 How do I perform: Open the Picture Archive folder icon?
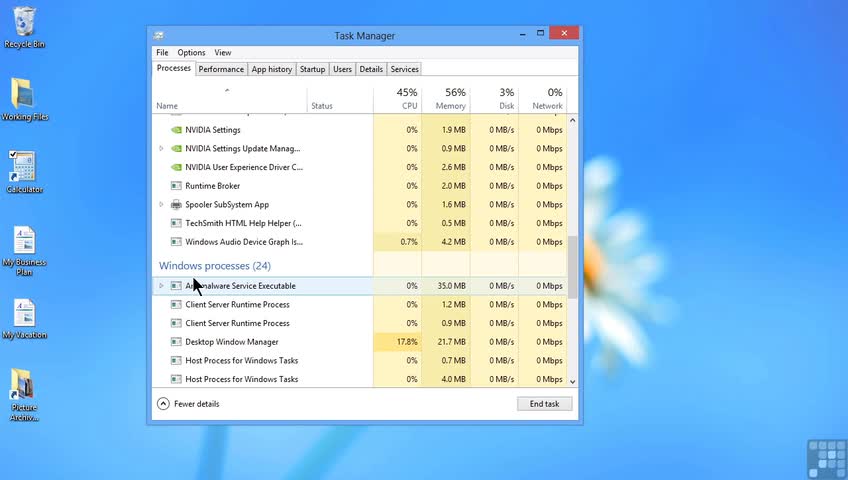(24, 395)
